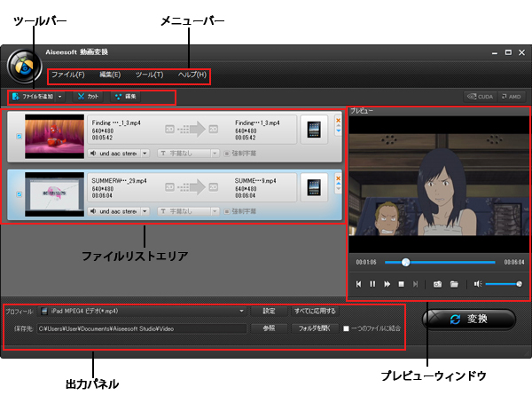
Task: Open the snapshot folder icon in preview
Action: click(x=453, y=284)
